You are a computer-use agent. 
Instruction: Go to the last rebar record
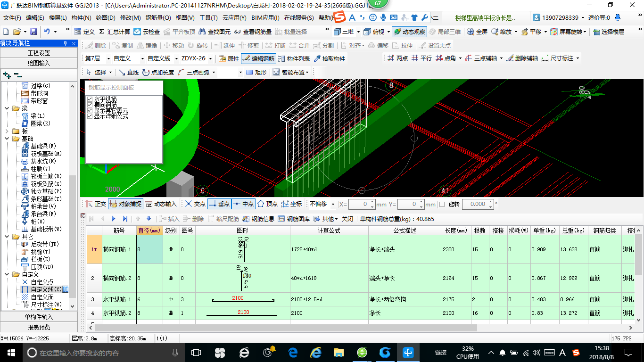pos(125,219)
